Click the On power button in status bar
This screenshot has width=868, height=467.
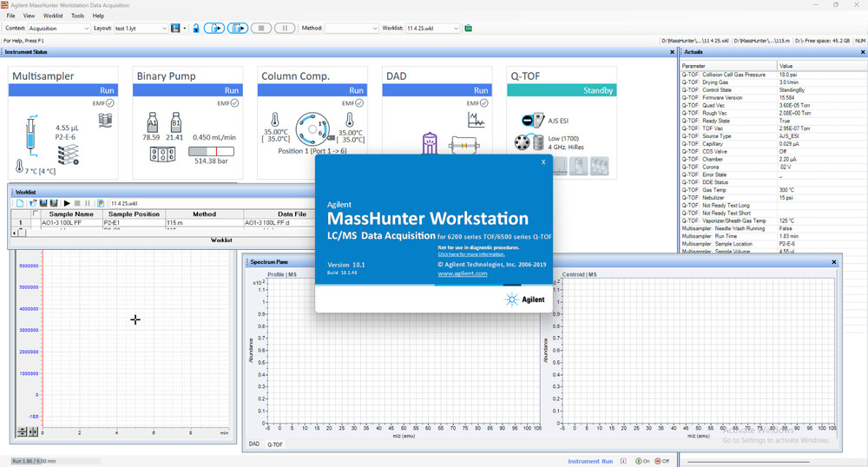tap(642, 461)
